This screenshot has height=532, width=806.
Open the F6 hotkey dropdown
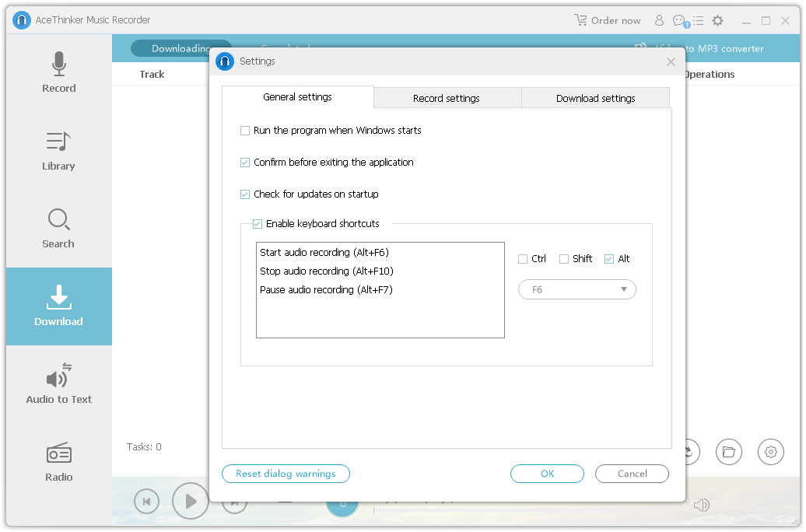click(x=576, y=289)
